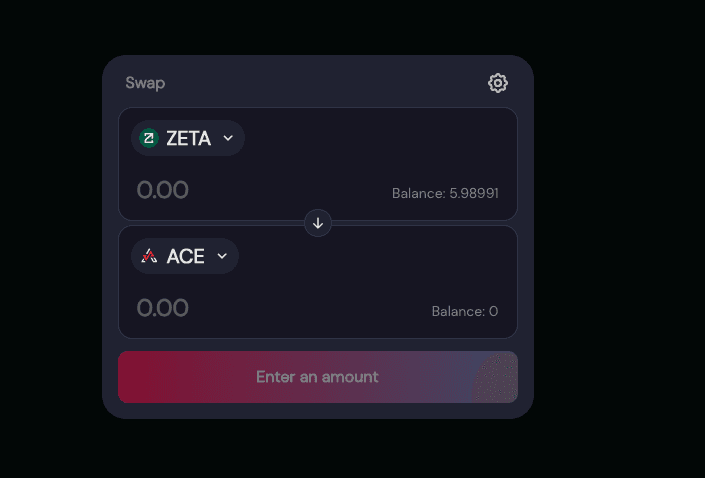
Task: Open the ACE token selector pill
Action: coord(185,256)
